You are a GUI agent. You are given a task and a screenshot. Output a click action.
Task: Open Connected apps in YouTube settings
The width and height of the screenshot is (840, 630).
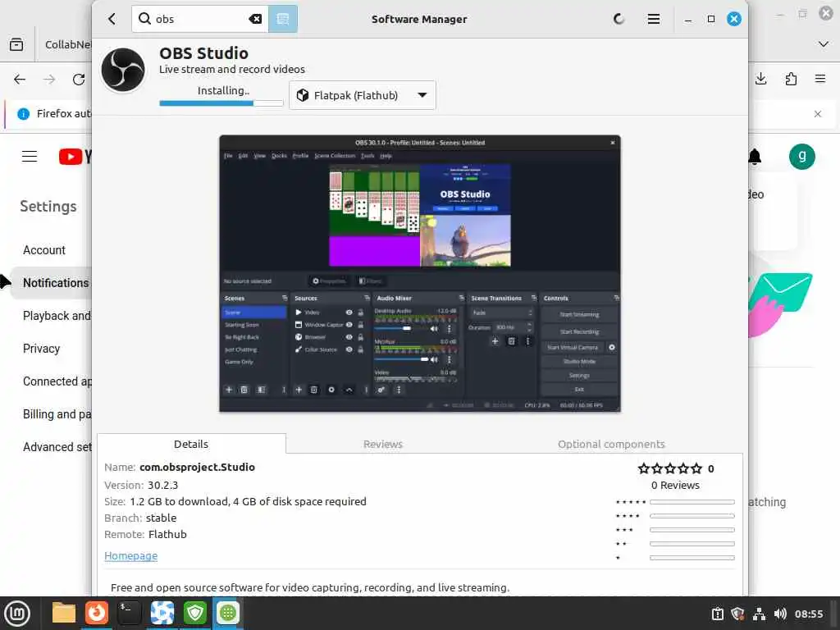(57, 381)
